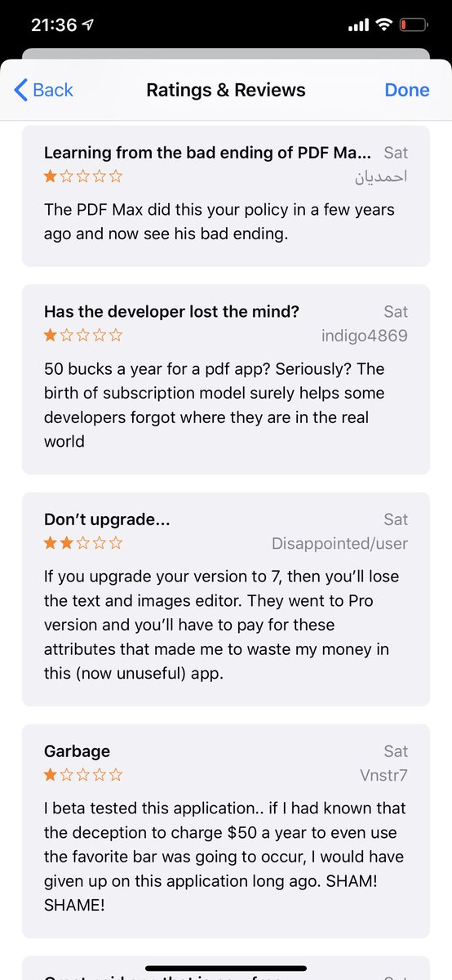
Task: Tap the battery icon in status bar
Action: (414, 25)
